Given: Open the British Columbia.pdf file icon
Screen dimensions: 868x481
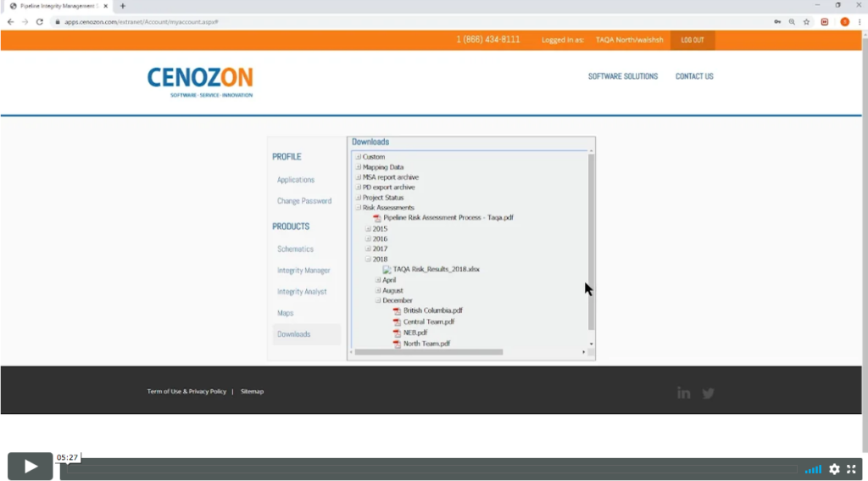Looking at the screenshot, I should point(397,310).
